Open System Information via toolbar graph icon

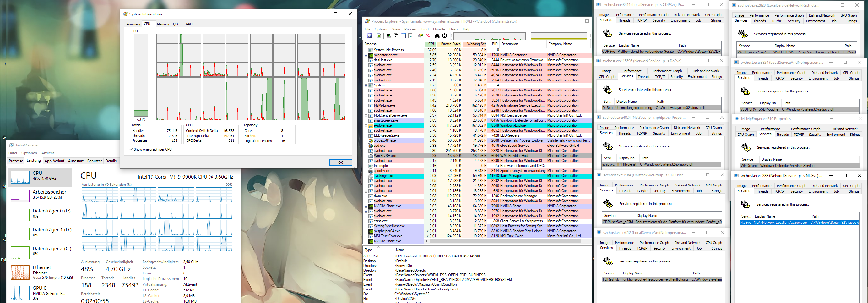(x=388, y=36)
